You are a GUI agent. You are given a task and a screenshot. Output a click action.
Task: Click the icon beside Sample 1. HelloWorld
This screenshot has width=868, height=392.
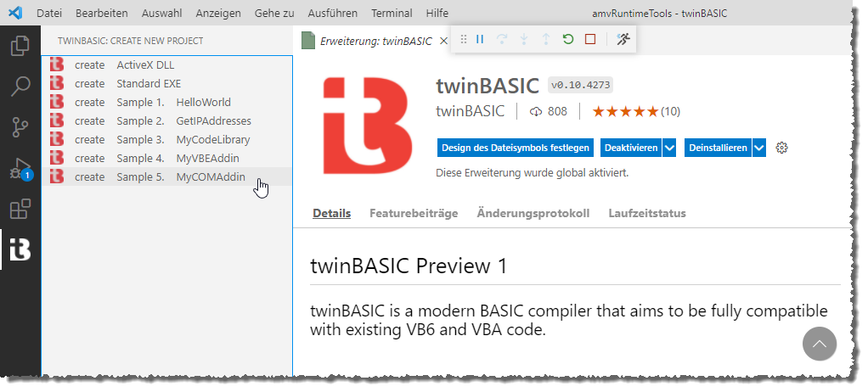click(56, 103)
